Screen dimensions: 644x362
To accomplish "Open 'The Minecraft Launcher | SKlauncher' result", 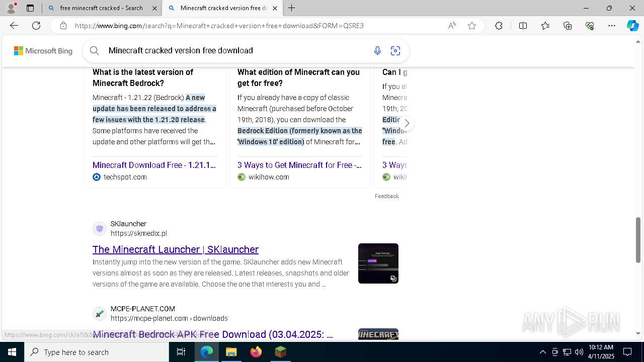I will (176, 249).
